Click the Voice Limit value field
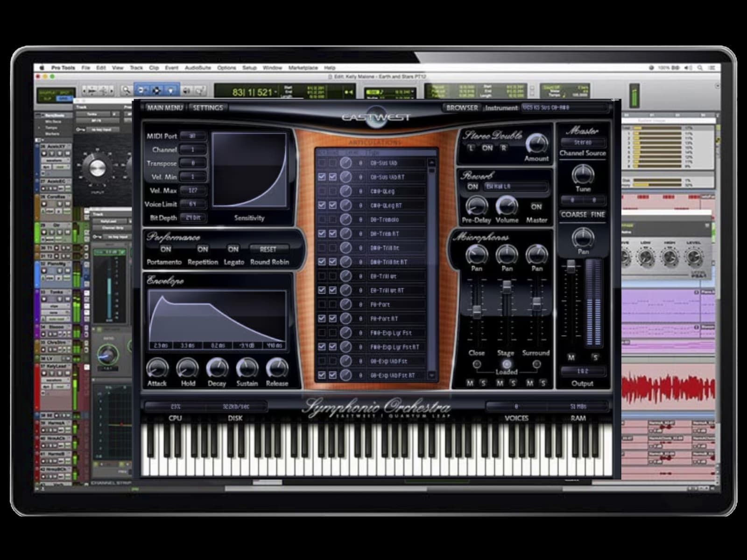Screen dimensions: 747x560 (193, 204)
